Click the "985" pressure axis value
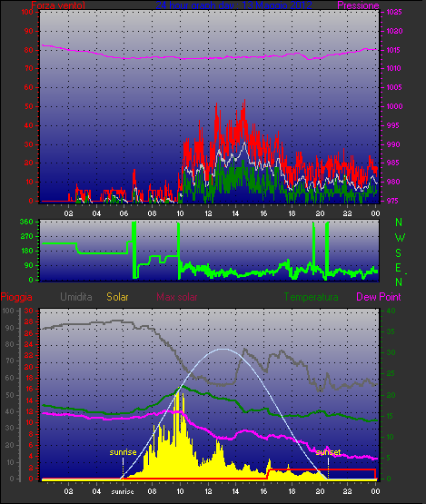Screen dimensions: 426x504 point(393,163)
